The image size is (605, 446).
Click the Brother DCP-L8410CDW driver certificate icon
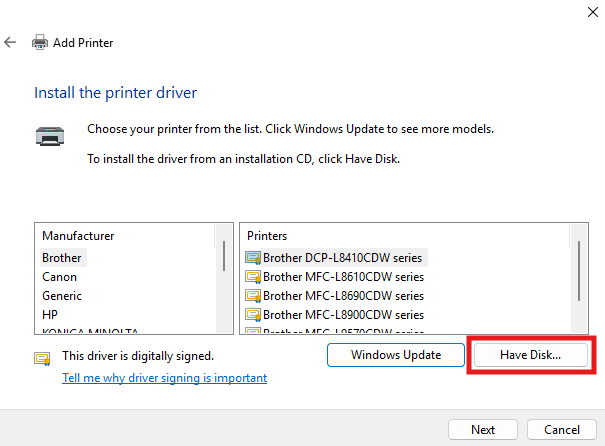[x=253, y=257]
